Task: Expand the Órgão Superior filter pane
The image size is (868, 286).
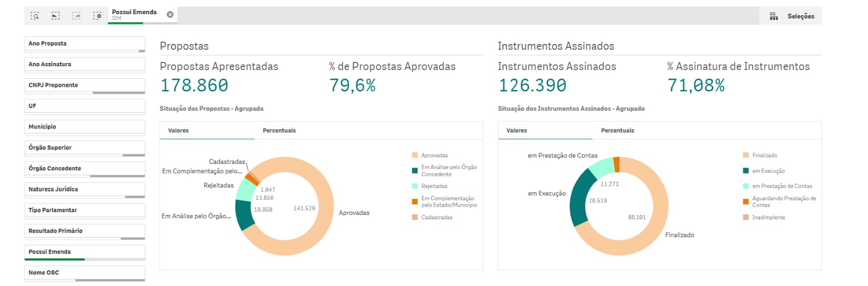Action: point(84,148)
